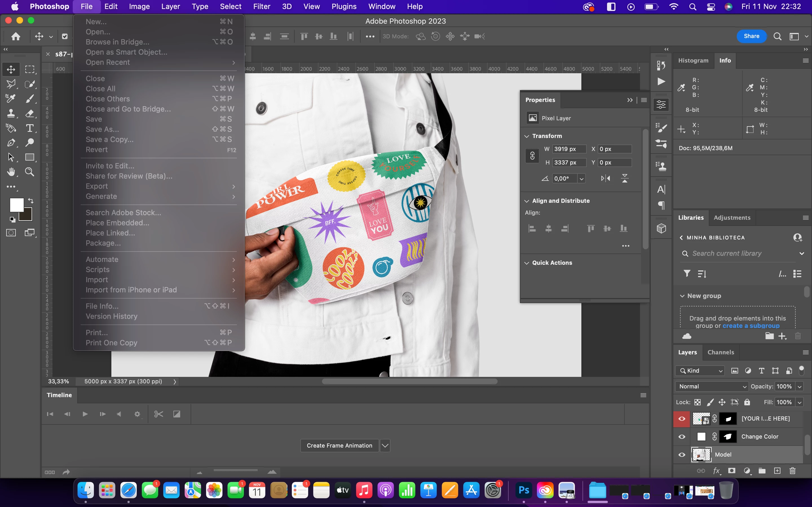Collapse the Transform section
This screenshot has width=812, height=507.
click(x=527, y=136)
